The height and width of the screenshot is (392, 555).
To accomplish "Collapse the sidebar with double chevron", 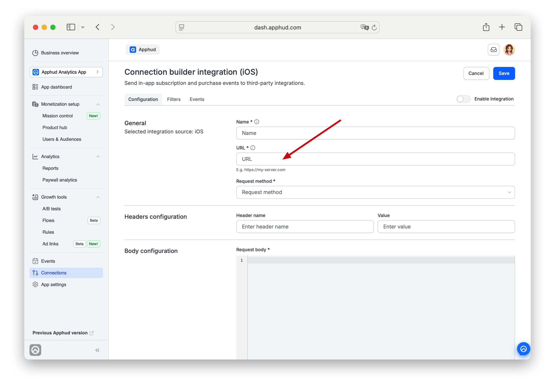I will [x=97, y=350].
